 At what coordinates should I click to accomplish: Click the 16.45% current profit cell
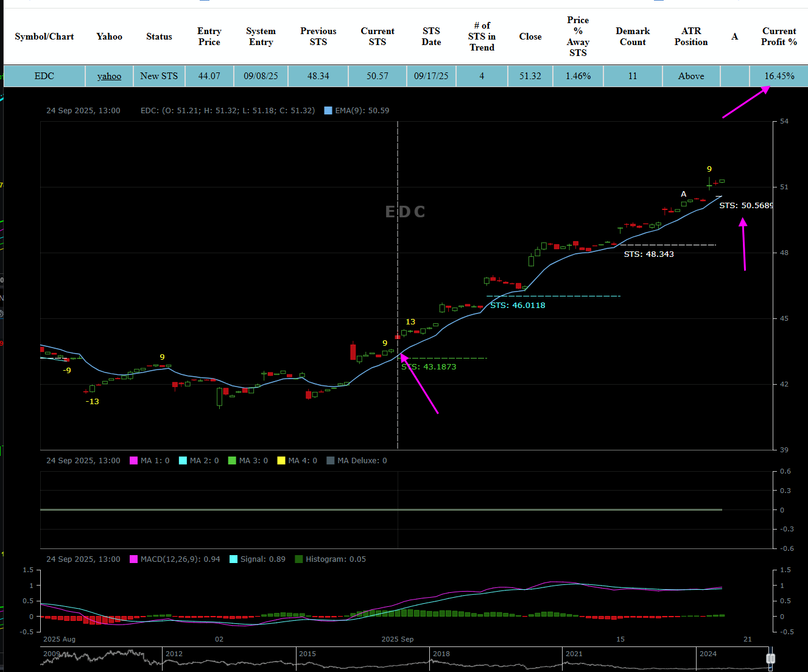(x=779, y=76)
